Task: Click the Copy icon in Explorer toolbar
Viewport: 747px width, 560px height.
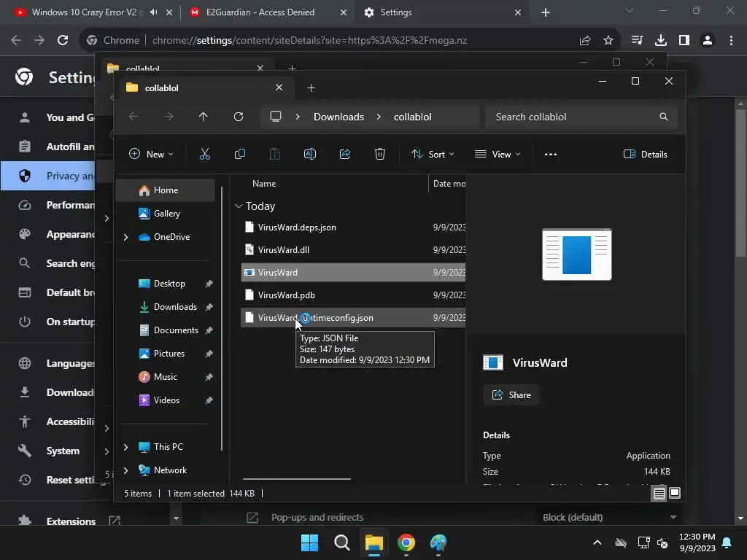Action: (x=239, y=154)
